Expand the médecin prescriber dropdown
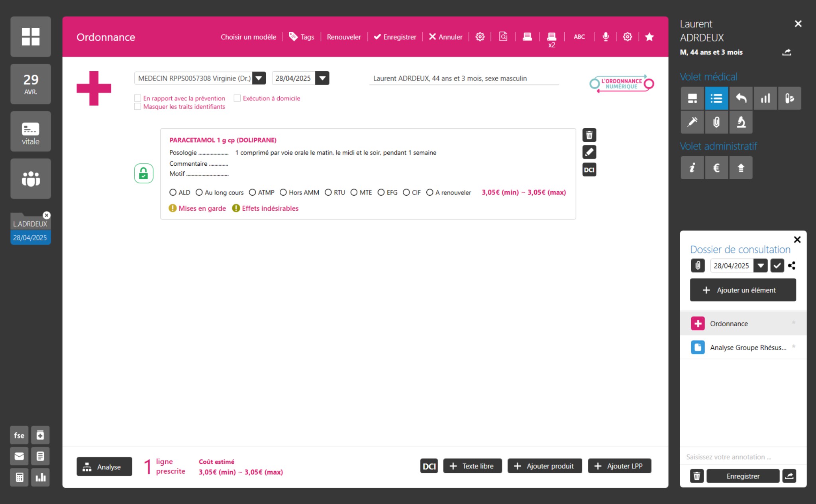Screen dimensions: 816x504 tap(259, 78)
